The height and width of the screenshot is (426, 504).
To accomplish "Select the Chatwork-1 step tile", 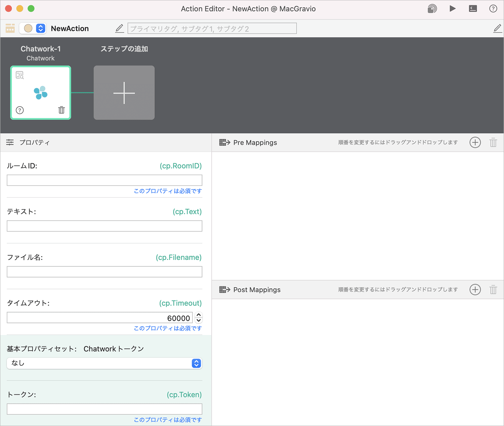I will coord(41,92).
